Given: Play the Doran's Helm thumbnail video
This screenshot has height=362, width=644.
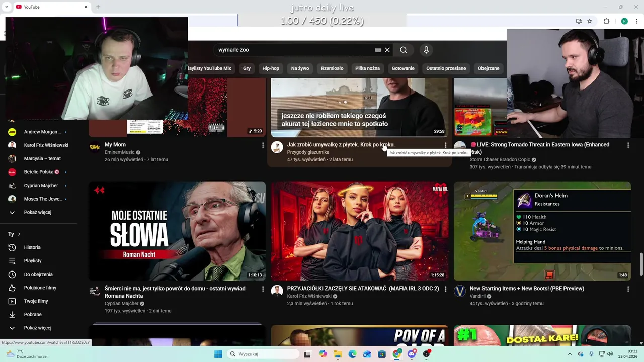Looking at the screenshot, I should pyautogui.click(x=542, y=231).
